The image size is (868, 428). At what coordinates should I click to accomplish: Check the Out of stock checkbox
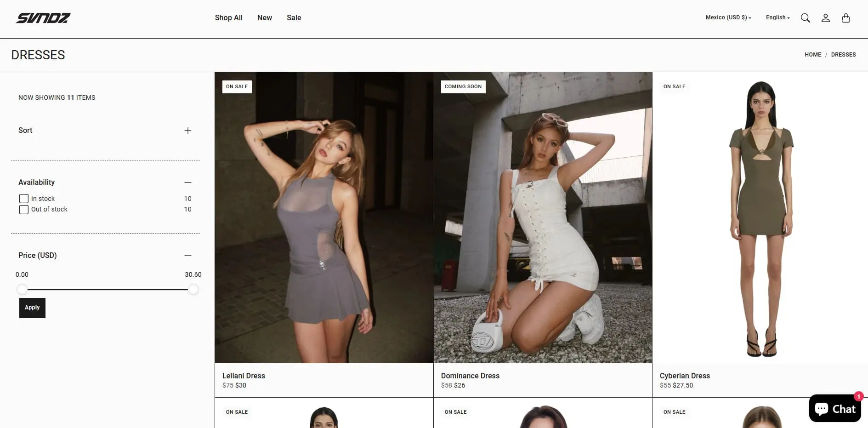tap(24, 210)
